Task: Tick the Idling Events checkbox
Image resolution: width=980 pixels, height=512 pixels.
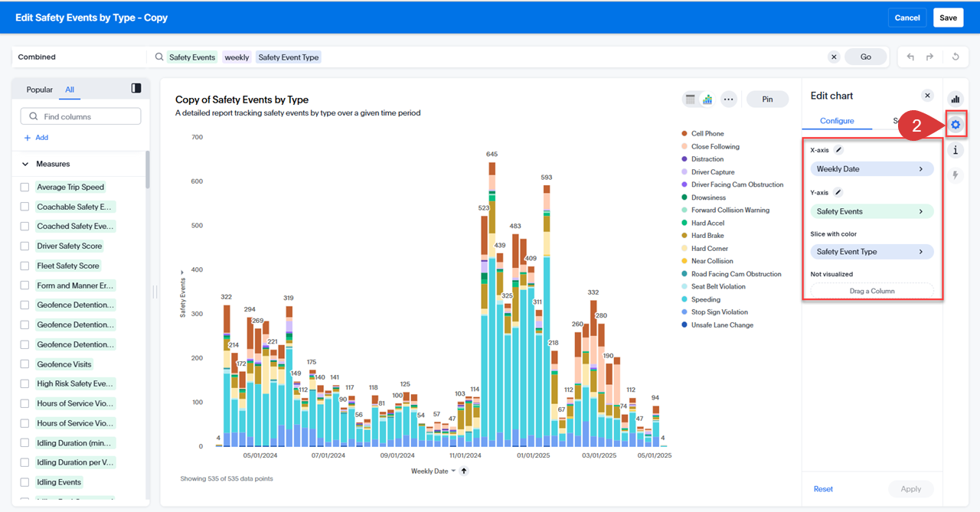Action: point(24,482)
